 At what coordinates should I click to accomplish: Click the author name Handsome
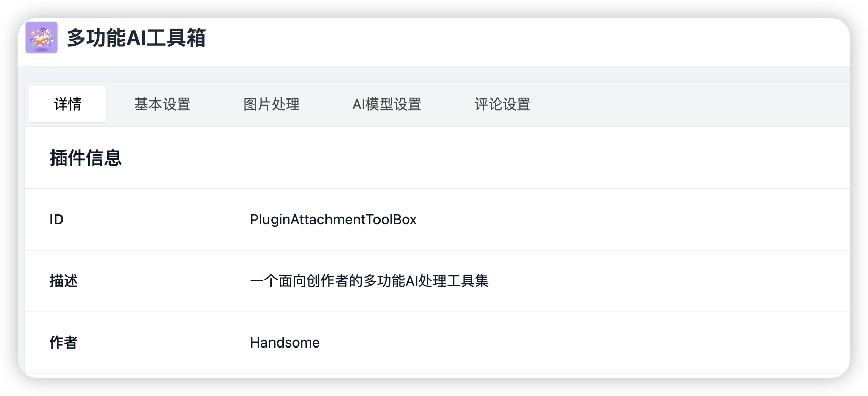pyautogui.click(x=285, y=342)
